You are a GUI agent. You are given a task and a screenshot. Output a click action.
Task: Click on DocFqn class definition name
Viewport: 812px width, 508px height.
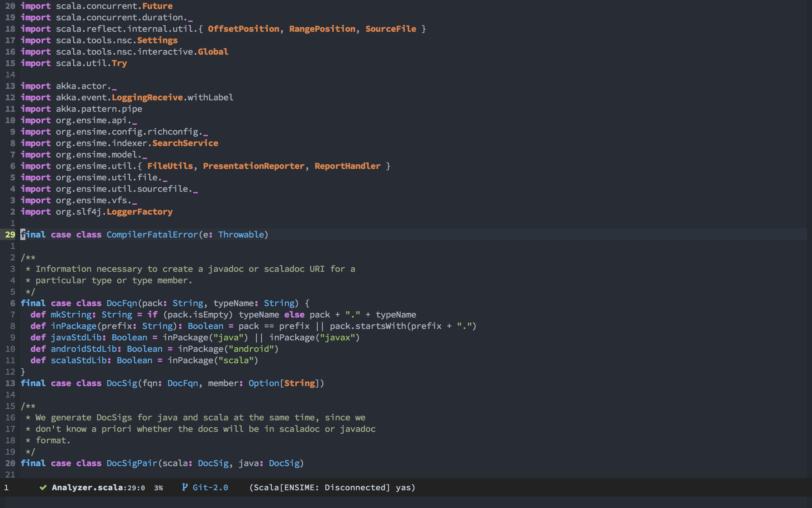point(122,303)
